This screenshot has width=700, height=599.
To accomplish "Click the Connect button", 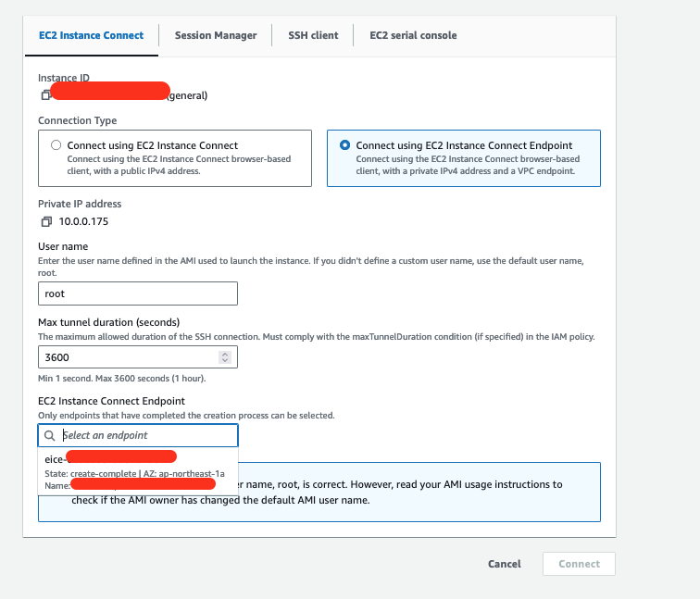I will click(579, 564).
